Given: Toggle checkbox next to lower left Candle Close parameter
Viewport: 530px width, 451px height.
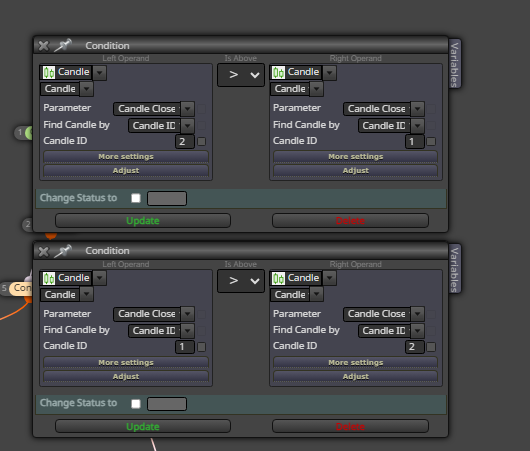Looking at the screenshot, I should pyautogui.click(x=201, y=314).
